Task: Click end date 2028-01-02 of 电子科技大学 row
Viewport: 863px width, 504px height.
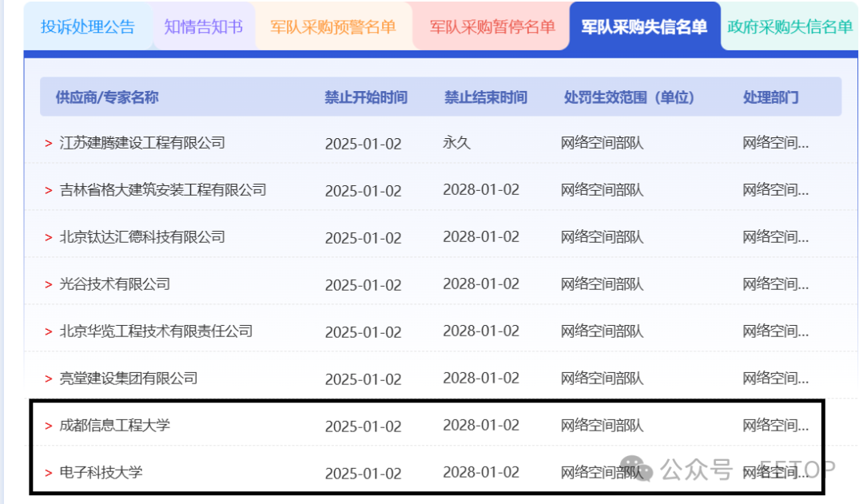Action: click(481, 472)
